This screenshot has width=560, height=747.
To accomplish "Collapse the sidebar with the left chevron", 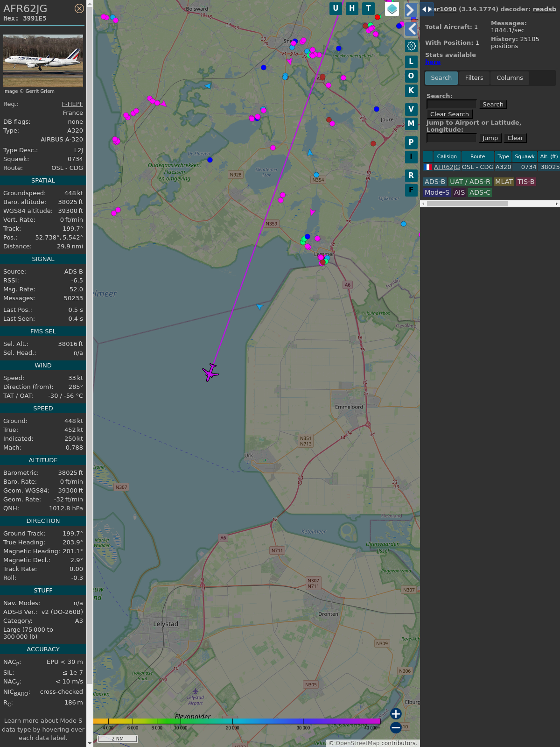I will pos(411,29).
